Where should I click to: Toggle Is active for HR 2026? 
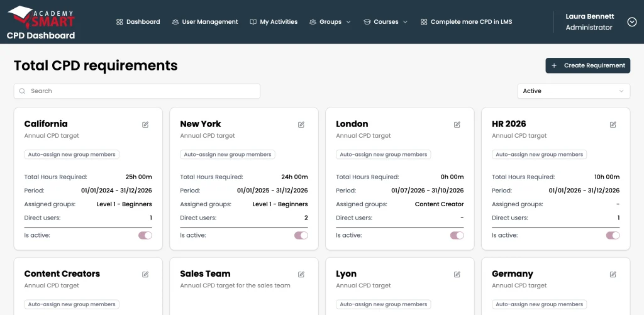tap(613, 235)
